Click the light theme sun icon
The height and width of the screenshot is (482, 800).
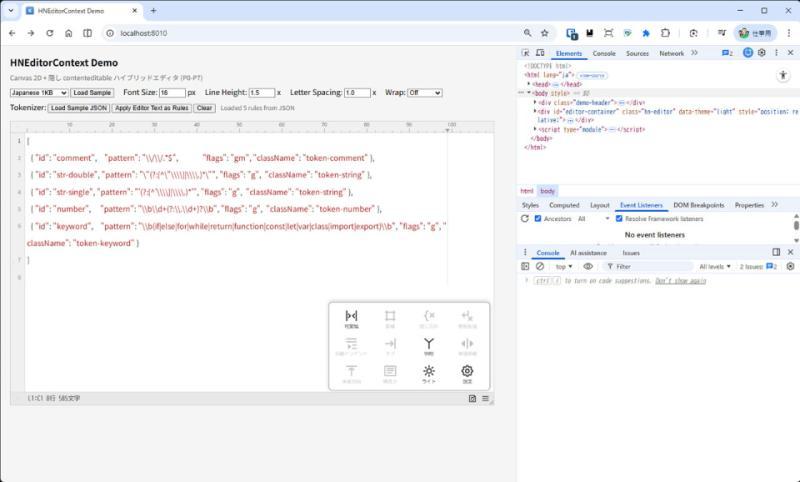point(428,371)
